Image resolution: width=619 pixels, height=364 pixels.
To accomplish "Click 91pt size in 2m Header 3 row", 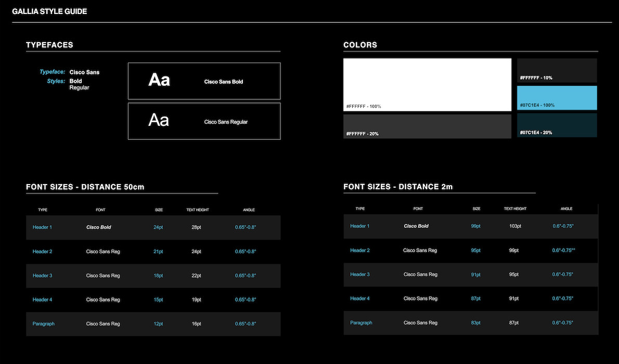I will (476, 275).
